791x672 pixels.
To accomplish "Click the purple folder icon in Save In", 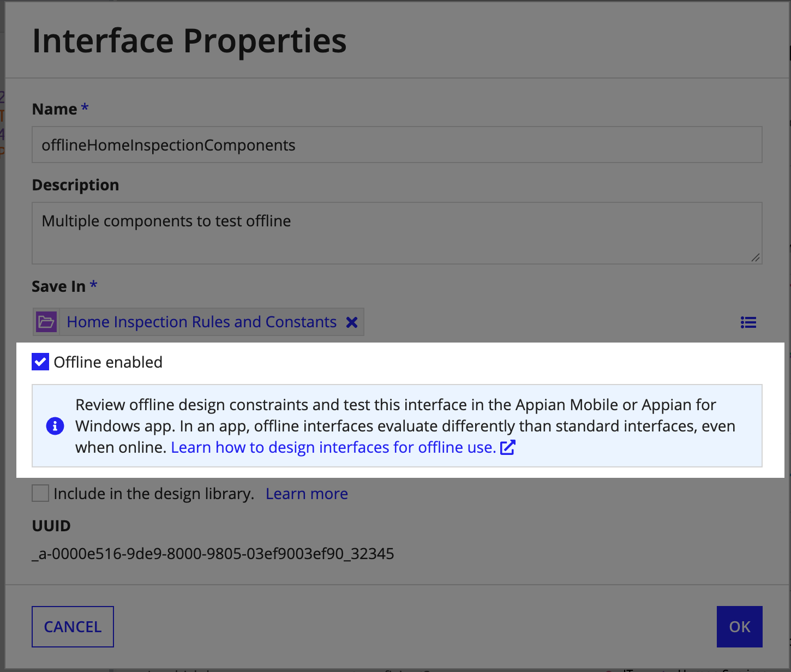I will point(46,322).
